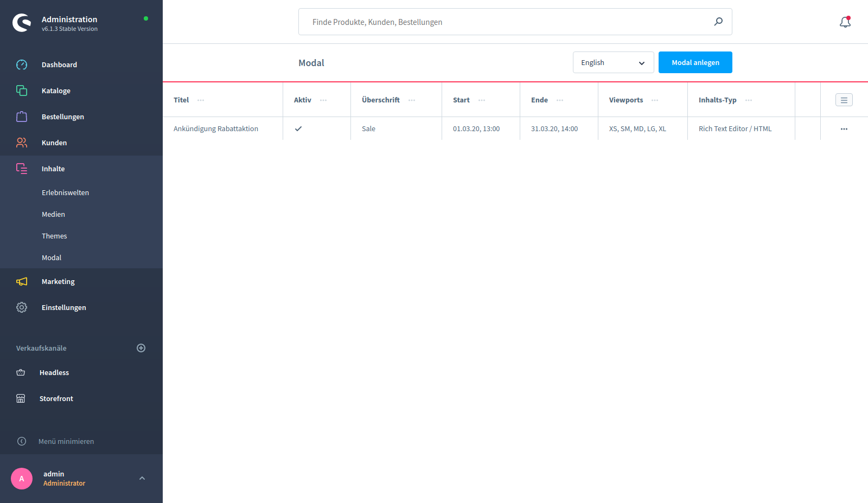Click the Modal anlegen button

click(695, 62)
